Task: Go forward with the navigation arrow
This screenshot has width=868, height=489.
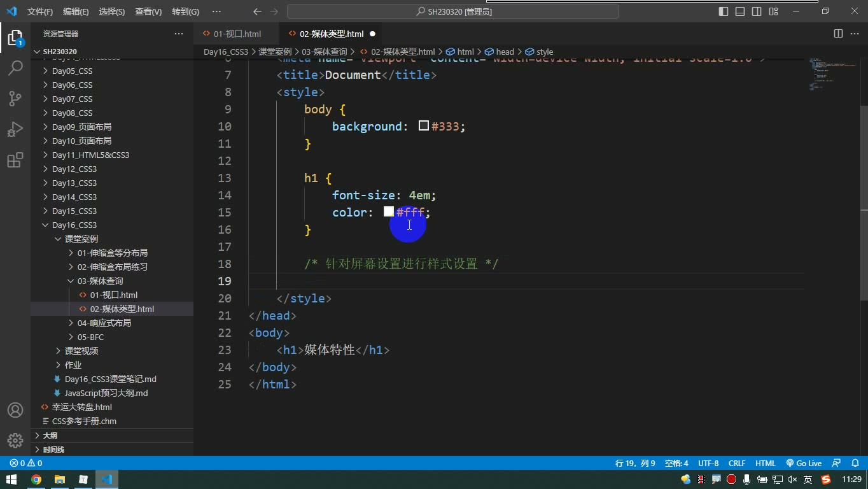Action: pos(274,11)
